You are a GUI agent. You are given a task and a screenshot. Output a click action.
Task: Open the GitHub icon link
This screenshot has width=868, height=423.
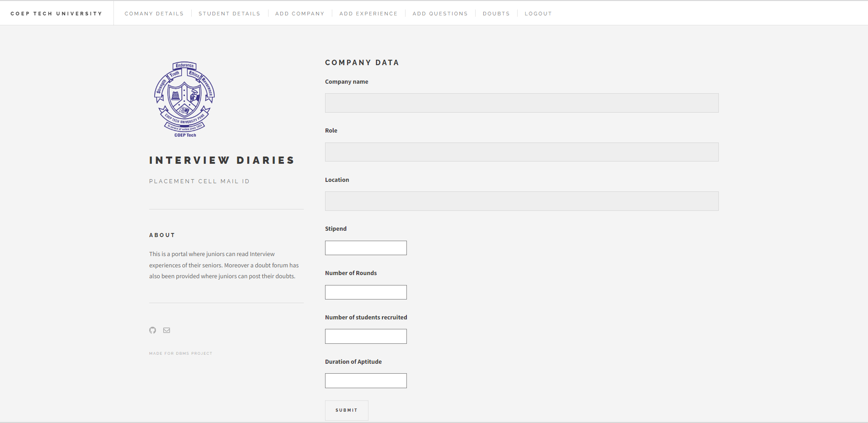point(152,330)
